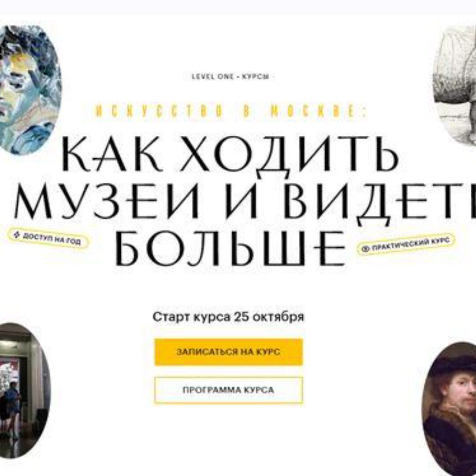Click the round icon in «Практический курс» badge
The height and width of the screenshot is (476, 476).
click(366, 249)
